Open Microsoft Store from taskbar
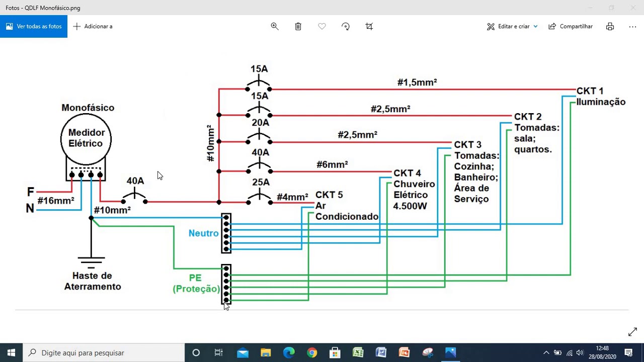Image resolution: width=644 pixels, height=362 pixels. [335, 352]
